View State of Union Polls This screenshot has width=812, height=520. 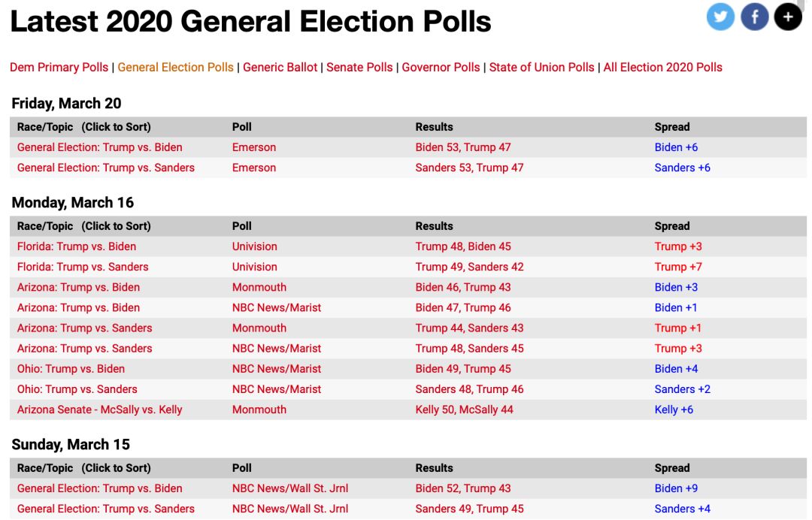(x=541, y=68)
